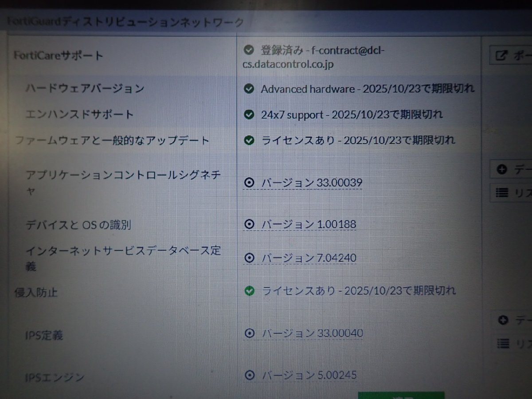Click the バージョン 7.04240 link

tap(309, 258)
